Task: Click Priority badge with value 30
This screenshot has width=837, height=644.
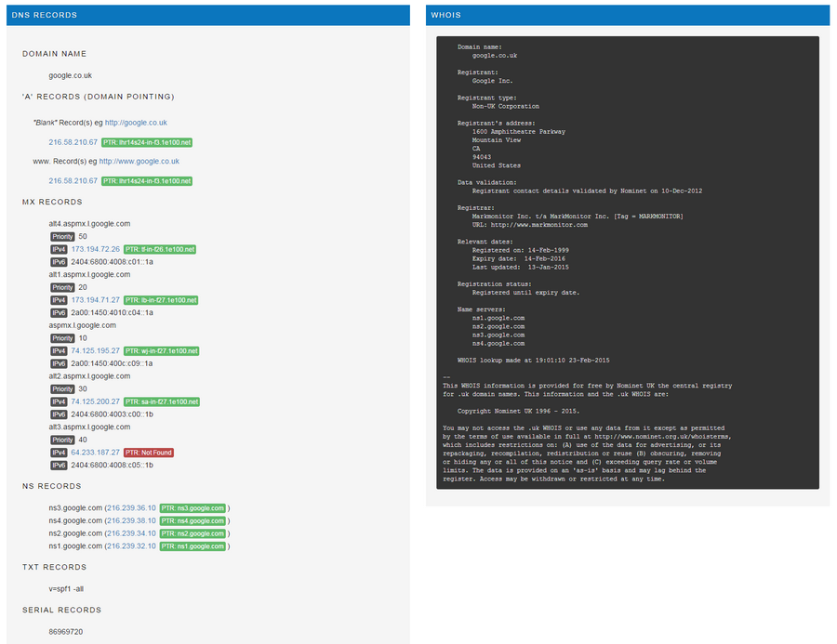Action: (x=62, y=389)
